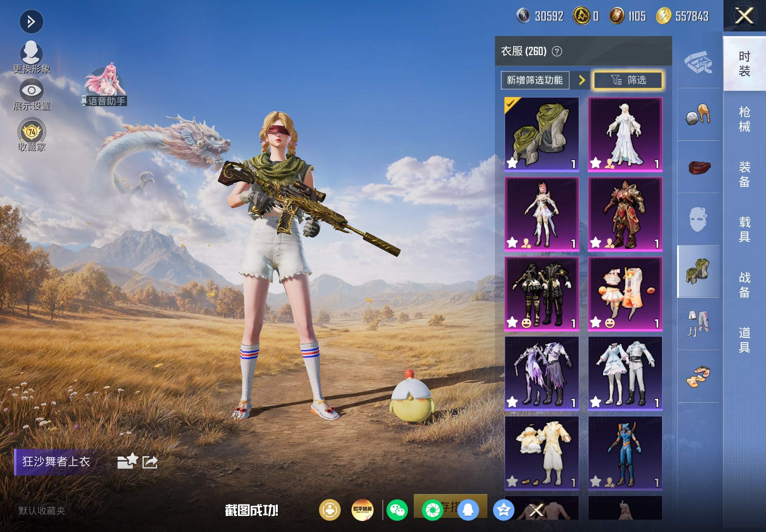
Task: Open the pants category icon
Action: (698, 324)
